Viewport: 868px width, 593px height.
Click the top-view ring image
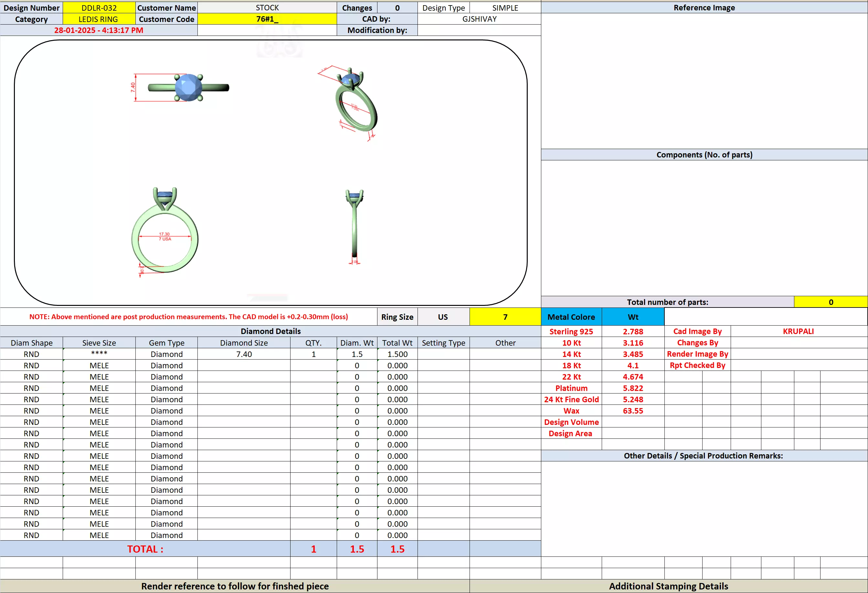click(x=188, y=87)
